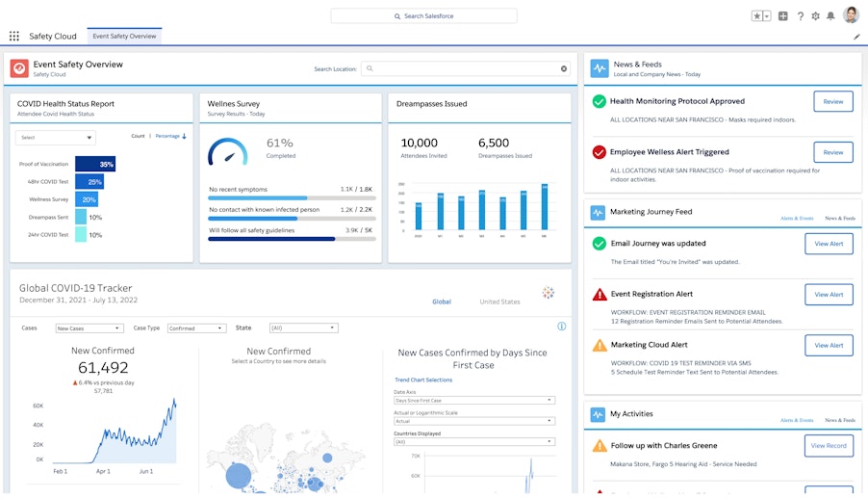Click the Proof of Vaccination 35% bar
The image size is (868, 498).
95,164
